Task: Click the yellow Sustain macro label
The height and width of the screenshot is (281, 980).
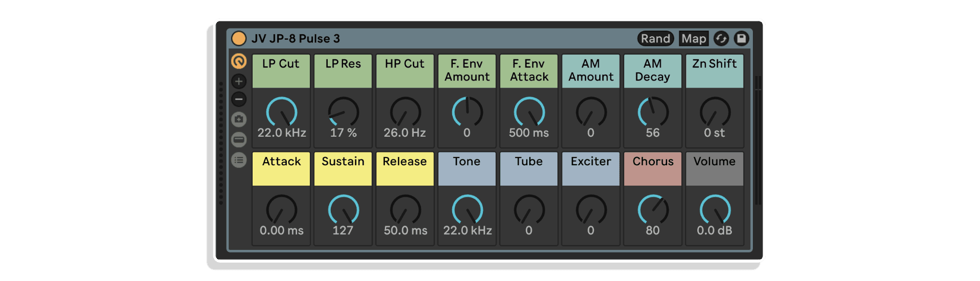Action: [x=343, y=162]
